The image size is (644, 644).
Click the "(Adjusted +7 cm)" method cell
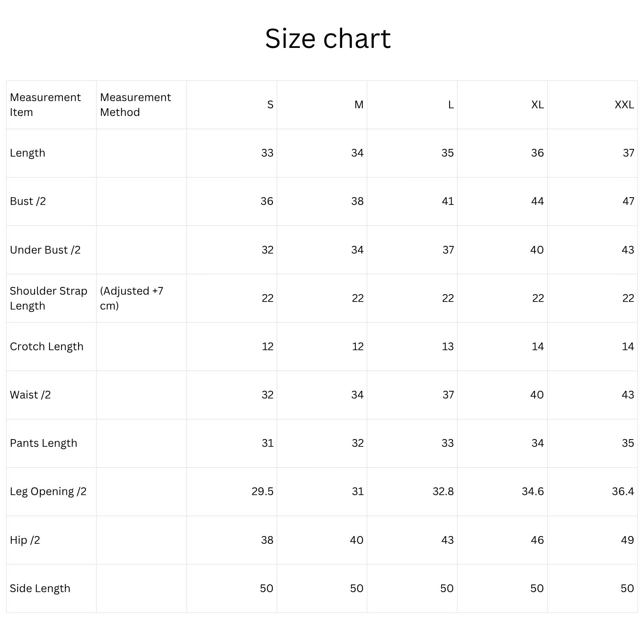132,298
